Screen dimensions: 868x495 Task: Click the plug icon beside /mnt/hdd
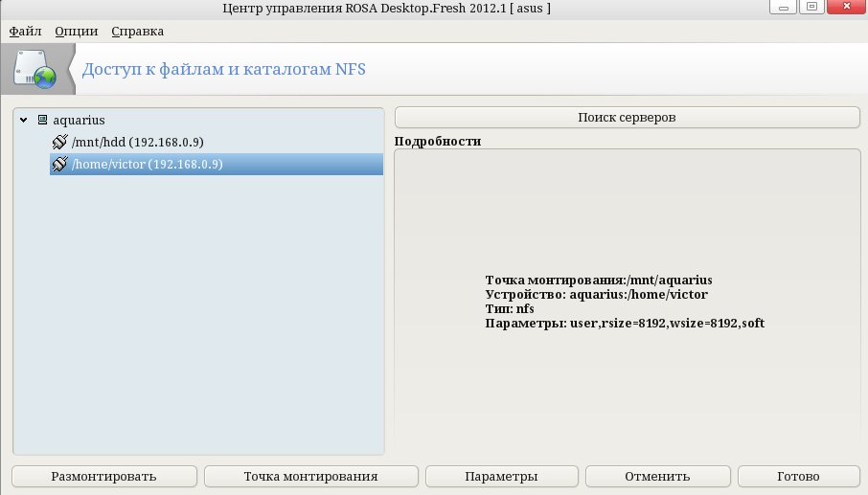59,142
